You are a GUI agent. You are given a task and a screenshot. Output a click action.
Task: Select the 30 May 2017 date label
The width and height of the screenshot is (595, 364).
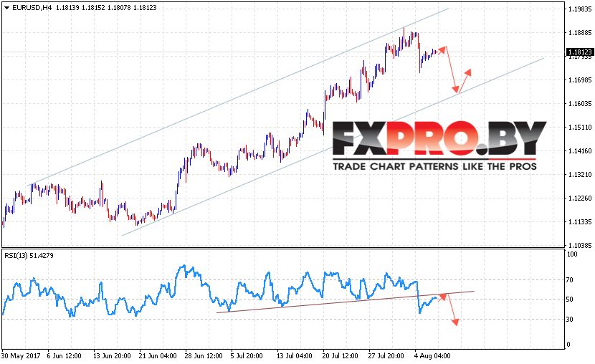(21, 356)
